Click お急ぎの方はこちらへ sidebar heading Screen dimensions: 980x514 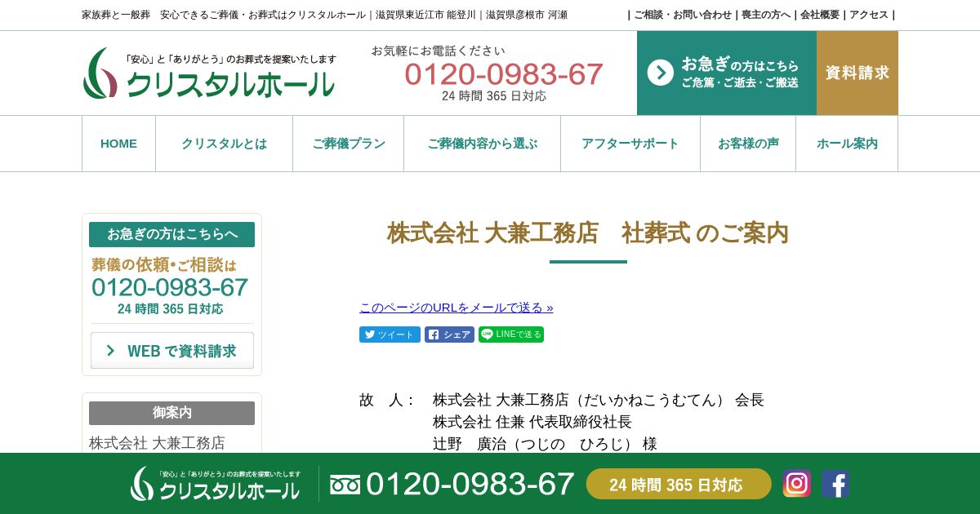click(x=171, y=234)
